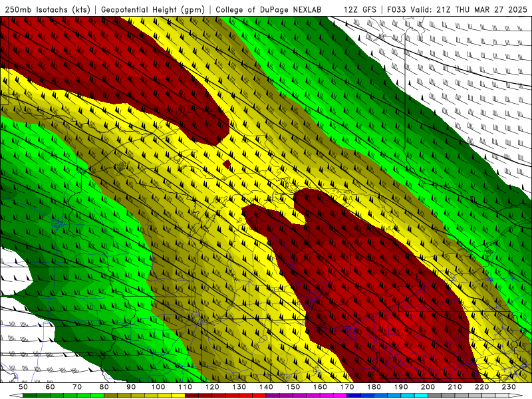This screenshot has height=399, width=532.
Task: Click the '120' label on the color scale
Action: tap(212, 387)
